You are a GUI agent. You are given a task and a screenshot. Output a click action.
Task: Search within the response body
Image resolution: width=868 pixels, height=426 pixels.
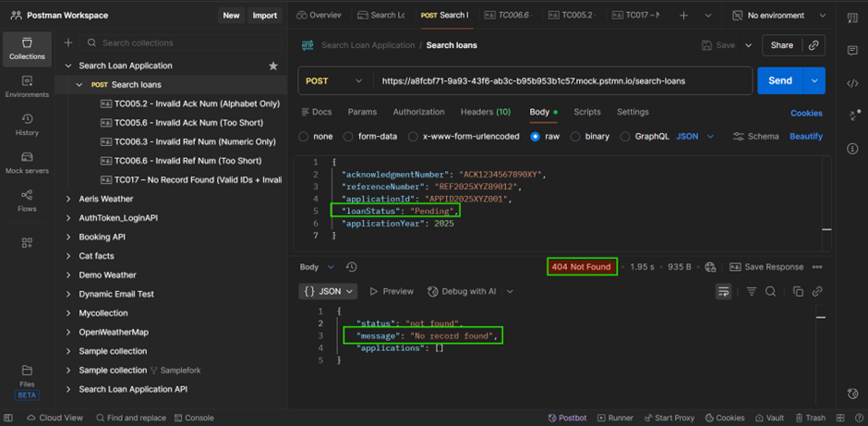770,291
